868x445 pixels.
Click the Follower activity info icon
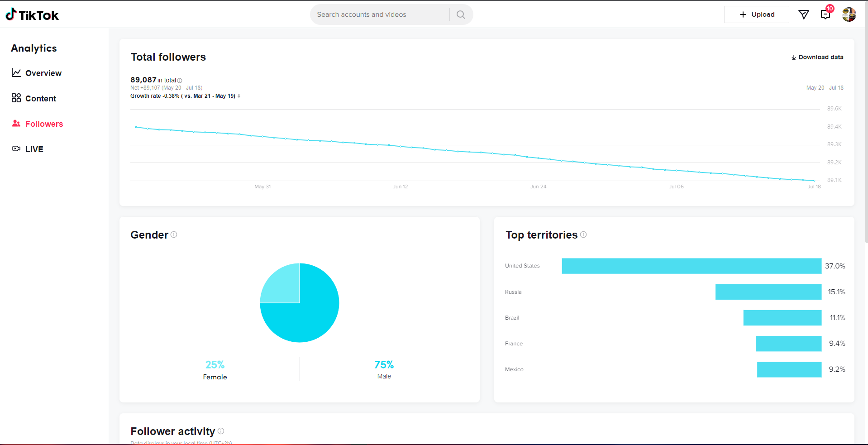(221, 431)
